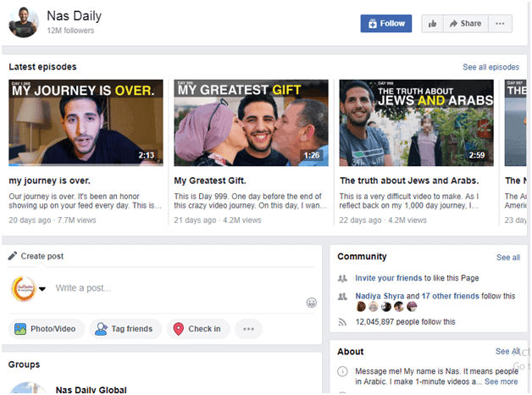Click the 17 other friends link
Screen dimensions: 532x395
pyautogui.click(x=450, y=297)
